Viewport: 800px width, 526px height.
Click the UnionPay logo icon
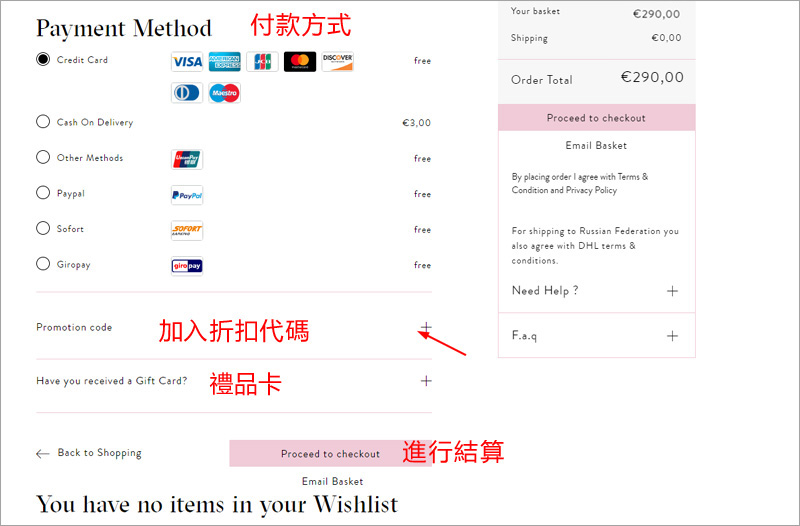tap(187, 159)
